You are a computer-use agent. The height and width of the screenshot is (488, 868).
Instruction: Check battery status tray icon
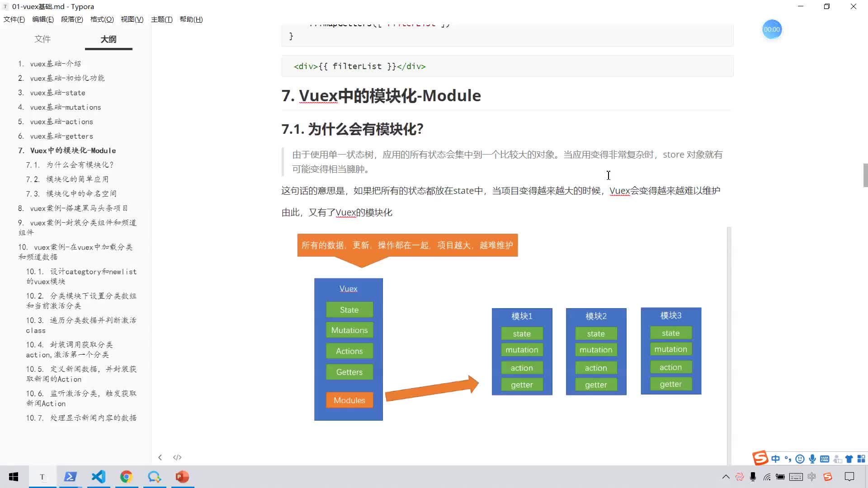click(780, 477)
